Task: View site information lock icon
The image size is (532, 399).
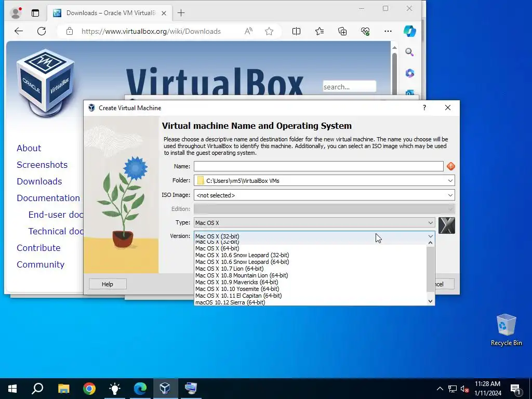Action: coord(70,31)
